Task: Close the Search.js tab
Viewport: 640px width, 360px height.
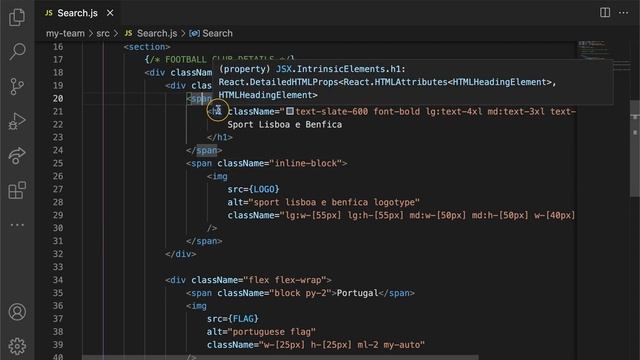Action: coord(110,13)
